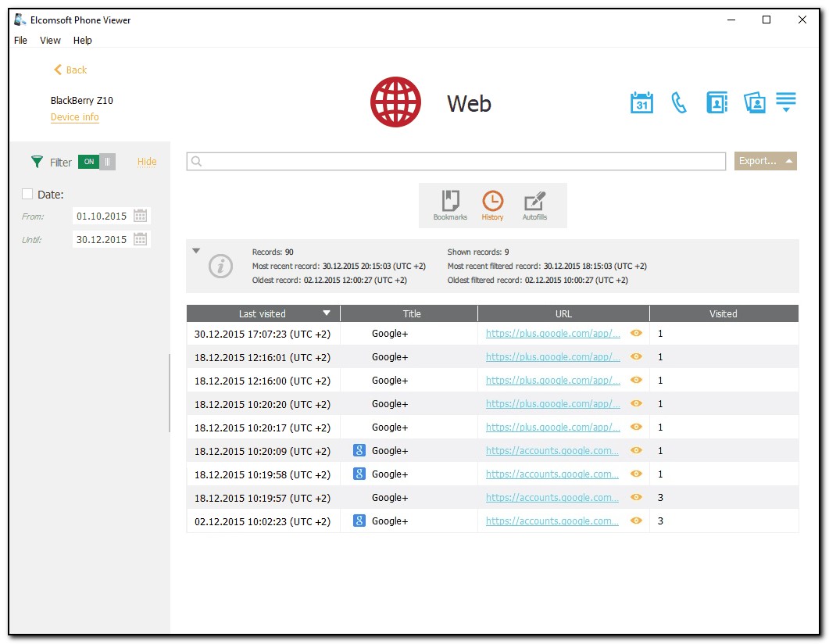Open calendar picker for From date

tap(141, 216)
